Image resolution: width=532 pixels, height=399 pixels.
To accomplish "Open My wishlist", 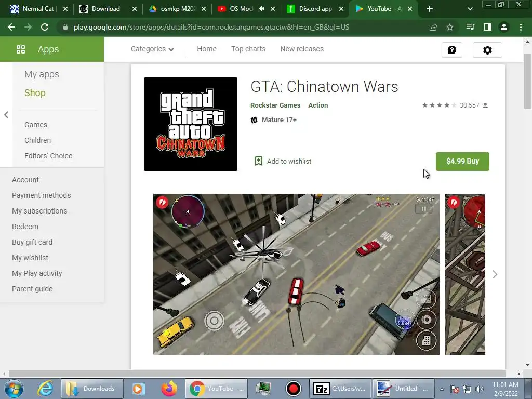I will 30,258.
